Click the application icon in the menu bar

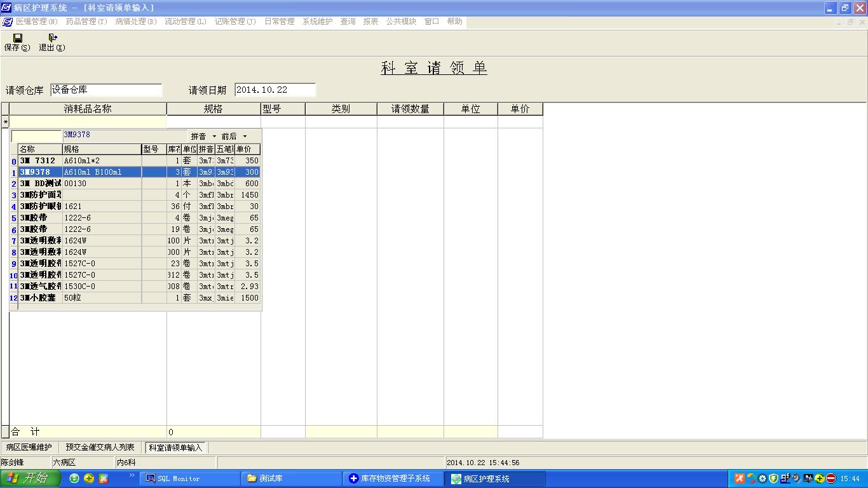pyautogui.click(x=7, y=22)
